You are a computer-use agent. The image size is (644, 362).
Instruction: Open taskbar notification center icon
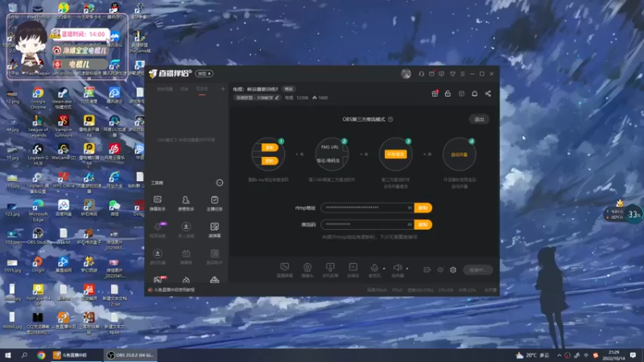[x=633, y=355]
